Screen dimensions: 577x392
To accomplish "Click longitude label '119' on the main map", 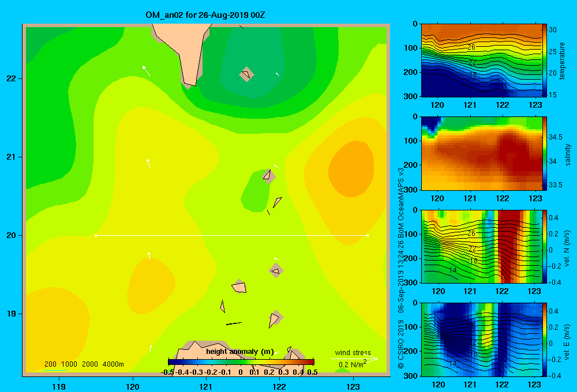I will click(x=59, y=386).
